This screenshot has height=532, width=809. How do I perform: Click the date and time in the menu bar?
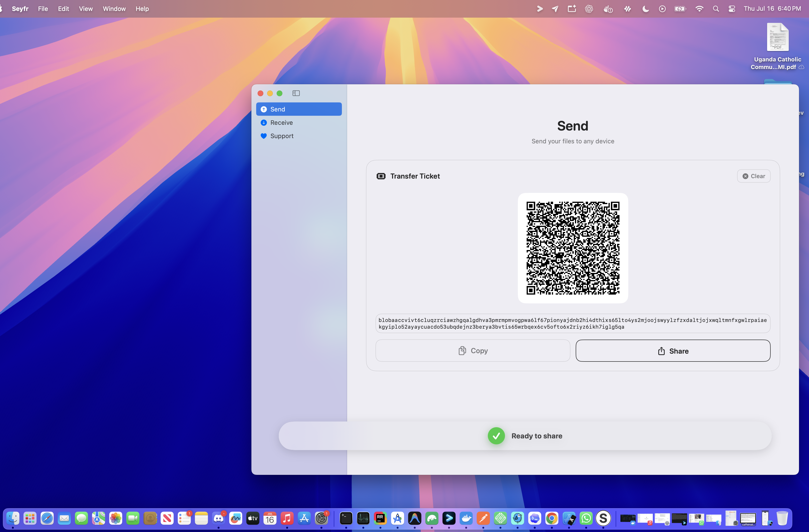pos(772,9)
